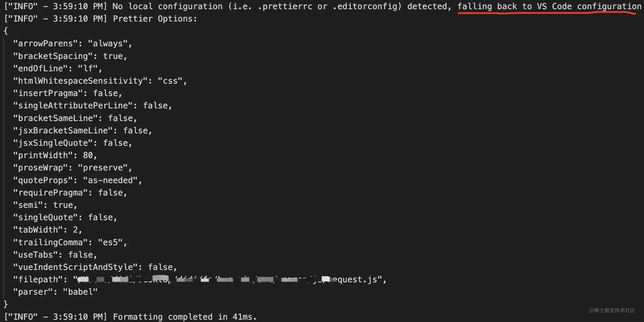Click the "bracketSpacing" true value

[x=113, y=56]
